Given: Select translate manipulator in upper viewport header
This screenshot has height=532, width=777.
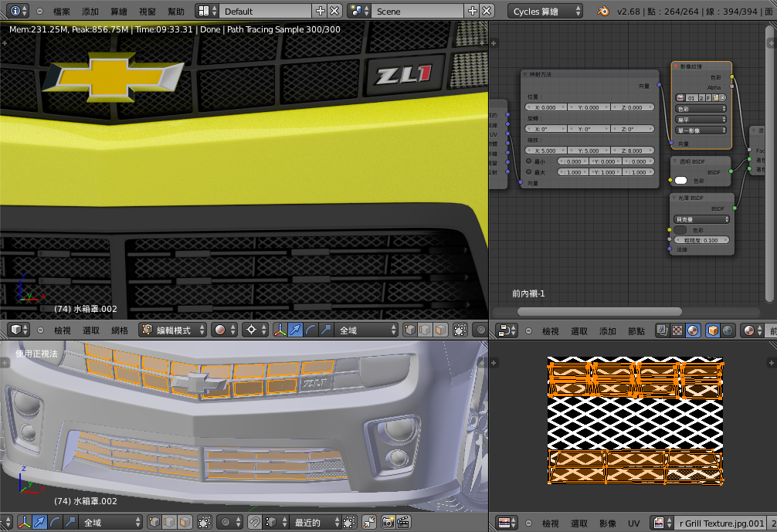Looking at the screenshot, I should point(295,330).
